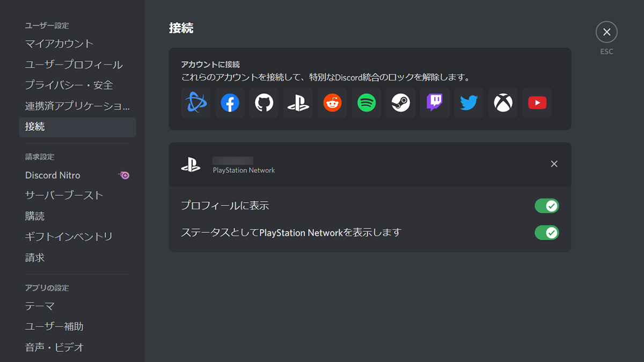Connect your Facebook account
The width and height of the screenshot is (644, 362).
pyautogui.click(x=230, y=103)
